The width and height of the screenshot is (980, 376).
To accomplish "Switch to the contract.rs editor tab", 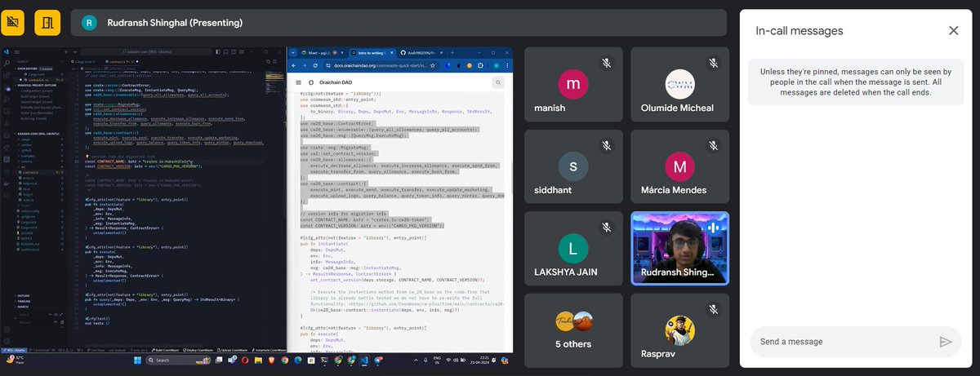I will tap(122, 61).
